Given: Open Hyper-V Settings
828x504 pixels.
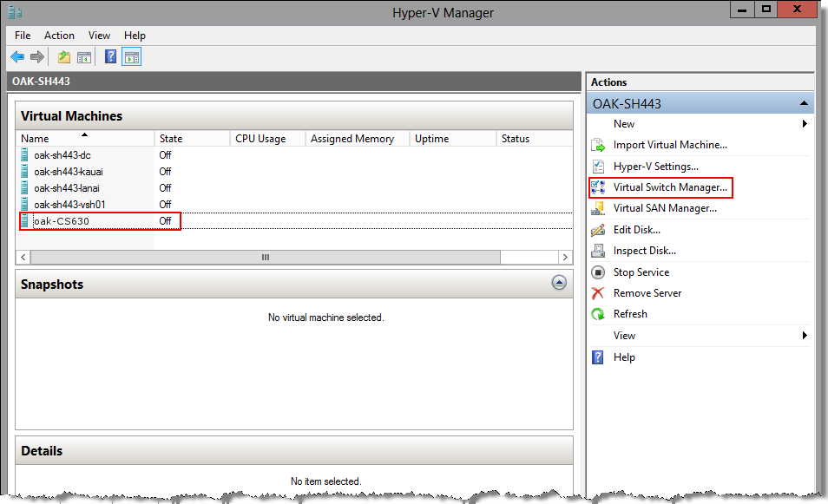Looking at the screenshot, I should coord(656,167).
